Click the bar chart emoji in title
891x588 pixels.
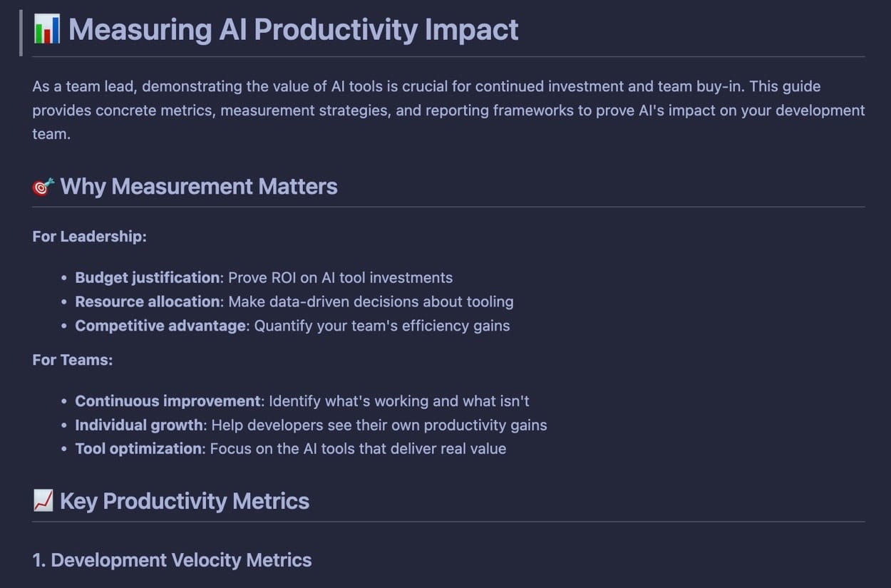[x=47, y=30]
